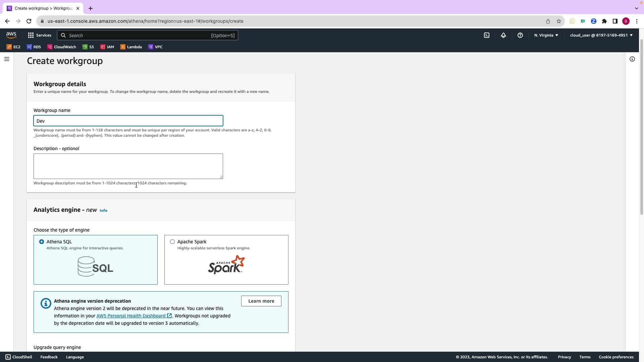Open the Language selector in footer

pos(75,357)
